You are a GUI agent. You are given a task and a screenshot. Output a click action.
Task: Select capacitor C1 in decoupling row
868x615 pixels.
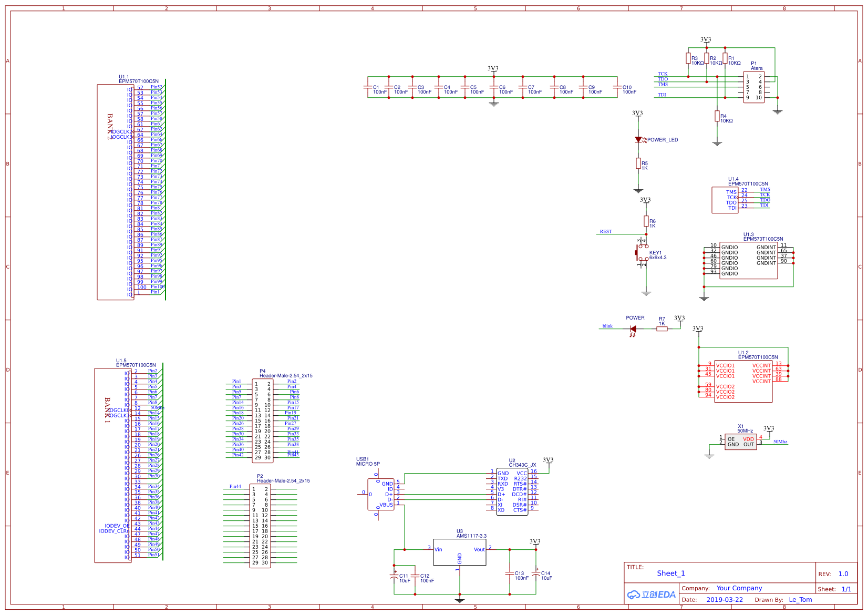368,88
